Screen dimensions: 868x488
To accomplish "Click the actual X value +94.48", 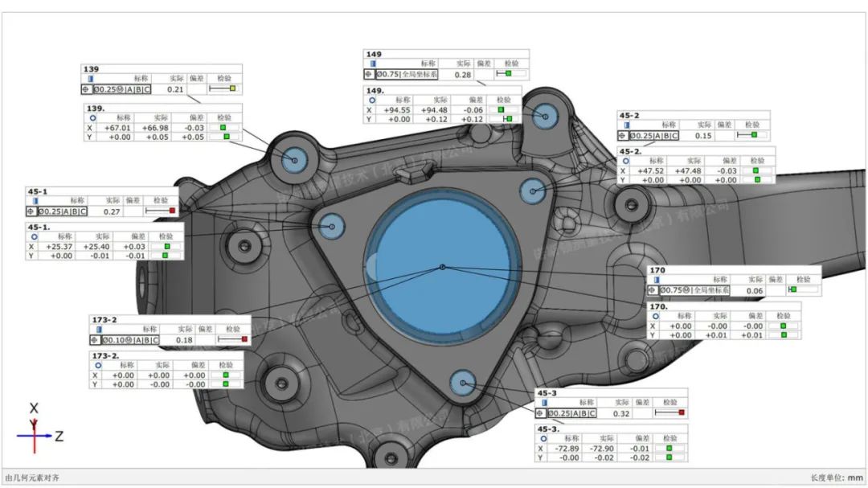I will point(434,110).
